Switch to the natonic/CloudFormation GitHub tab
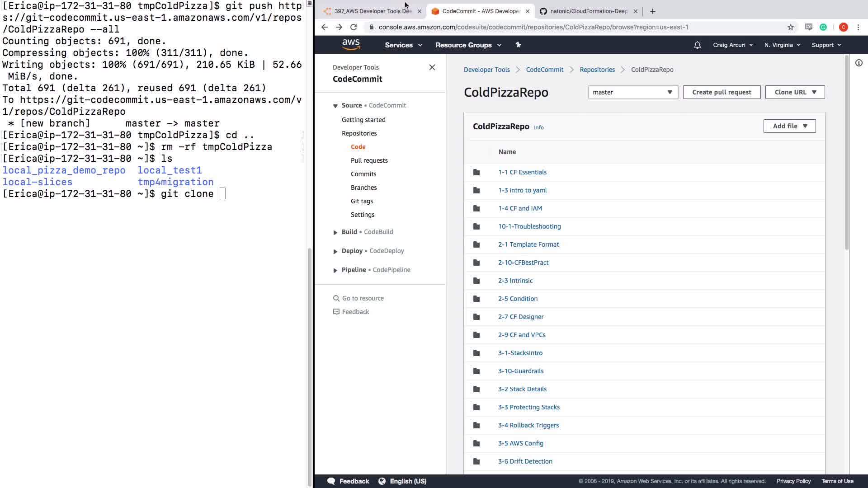 point(588,11)
